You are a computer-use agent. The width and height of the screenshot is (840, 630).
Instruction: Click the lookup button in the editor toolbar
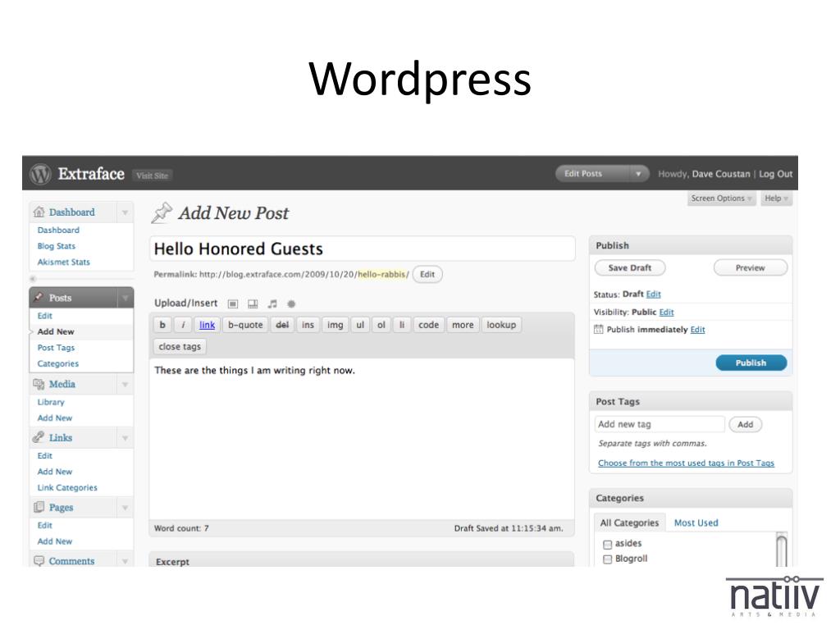[501, 325]
